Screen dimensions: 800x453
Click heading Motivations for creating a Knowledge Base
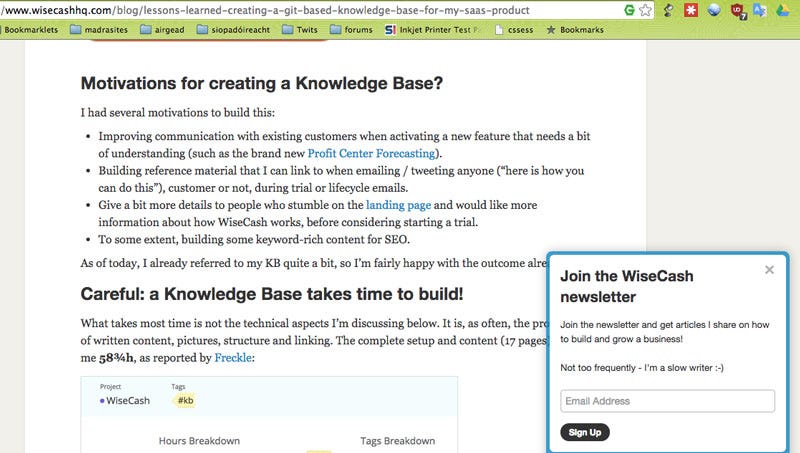pyautogui.click(x=262, y=83)
